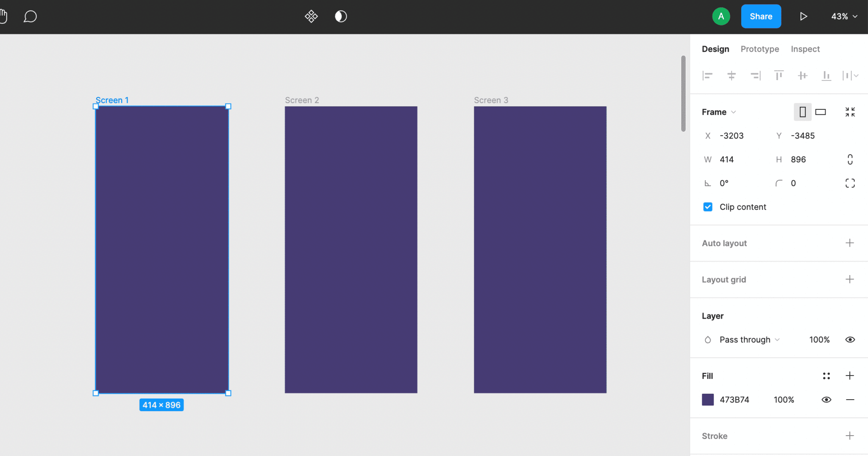The image size is (868, 456).
Task: Click the present play icon
Action: 804,16
